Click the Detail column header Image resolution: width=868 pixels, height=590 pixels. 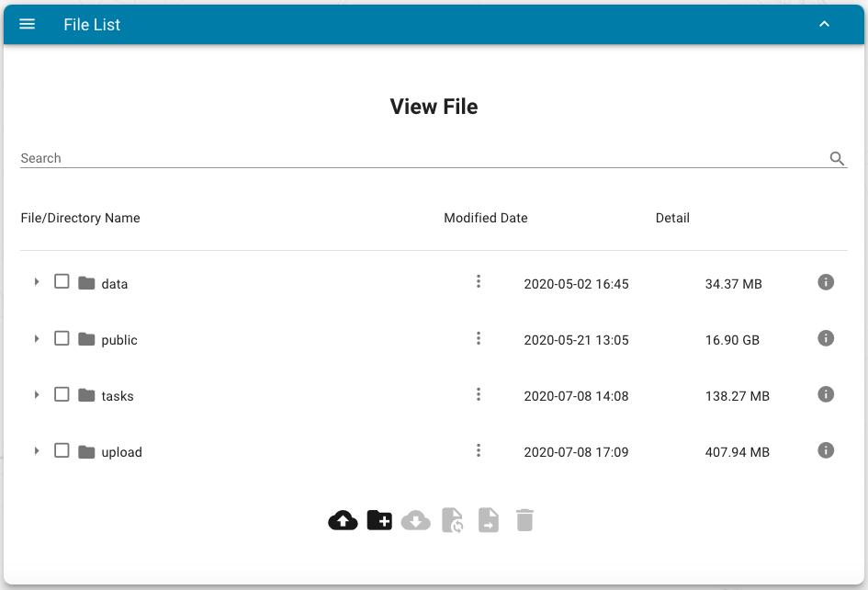672,219
